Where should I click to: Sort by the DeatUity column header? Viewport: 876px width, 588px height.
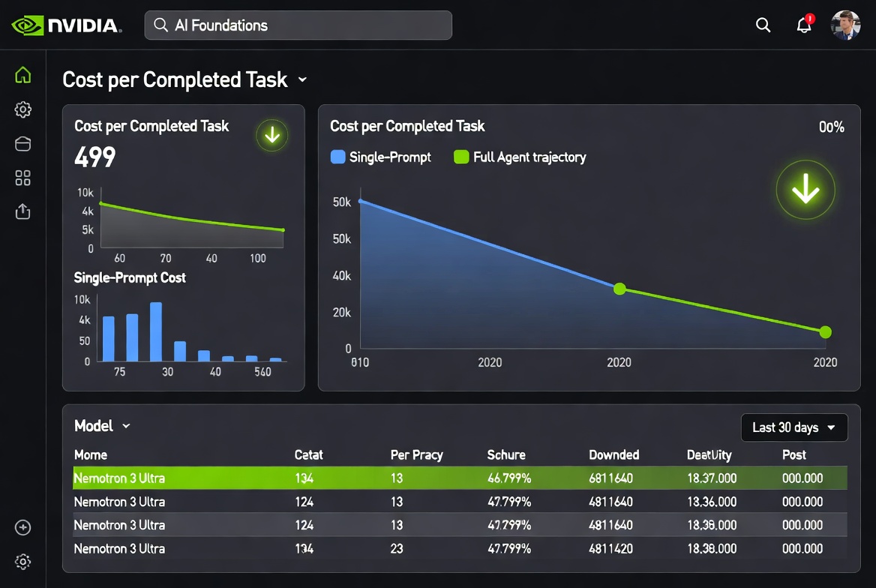709,455
